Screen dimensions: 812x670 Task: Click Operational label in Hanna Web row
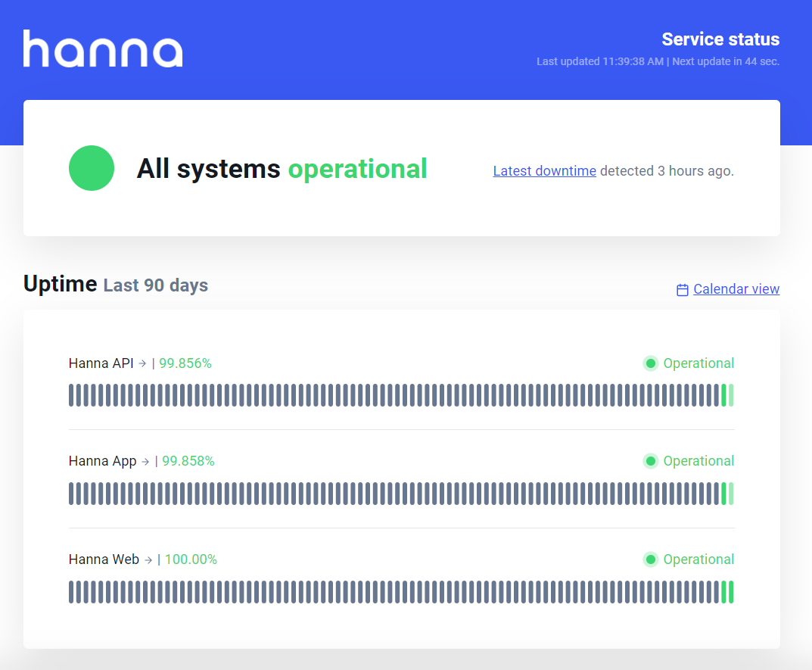coord(698,559)
